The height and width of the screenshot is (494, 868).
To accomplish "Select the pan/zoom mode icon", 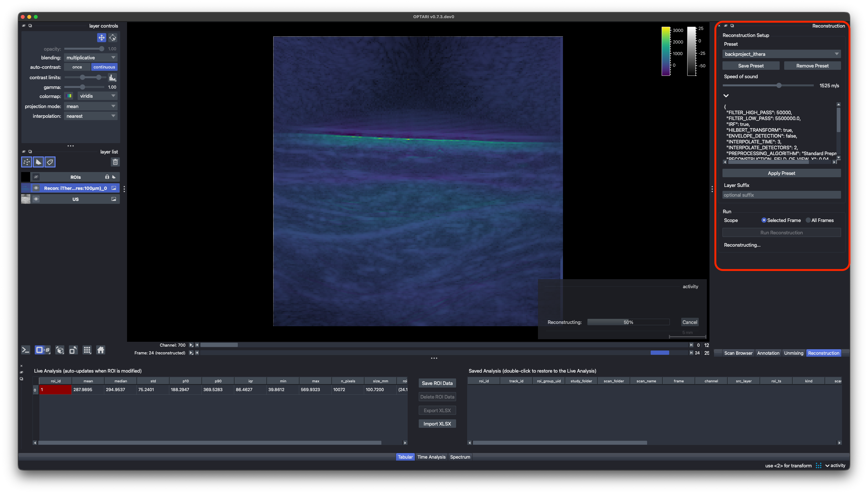I will (x=101, y=37).
